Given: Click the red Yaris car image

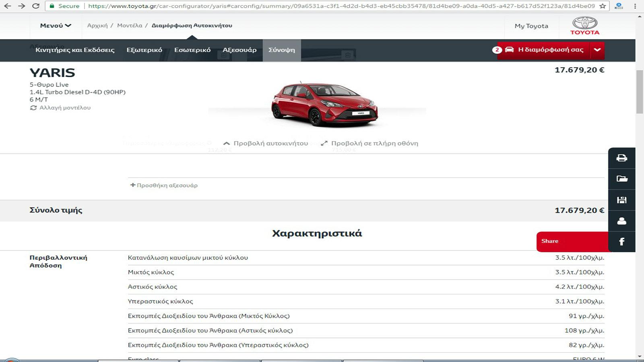Looking at the screenshot, I should click(x=324, y=104).
